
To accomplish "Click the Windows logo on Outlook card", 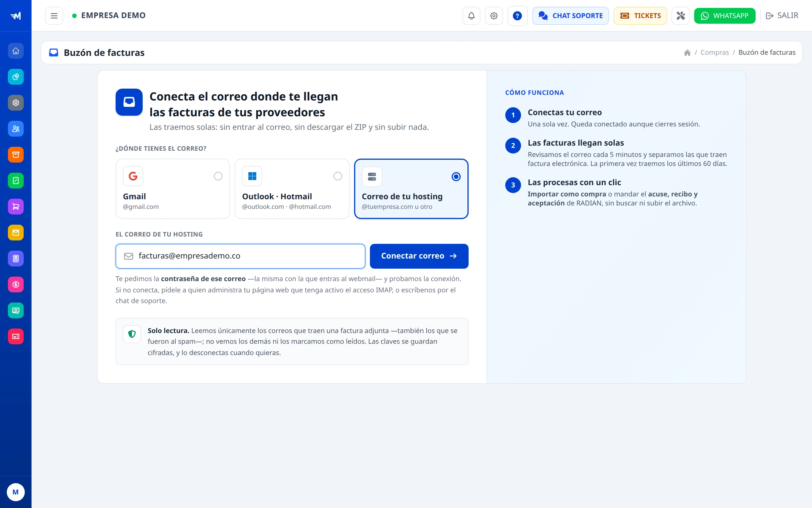I will [252, 176].
